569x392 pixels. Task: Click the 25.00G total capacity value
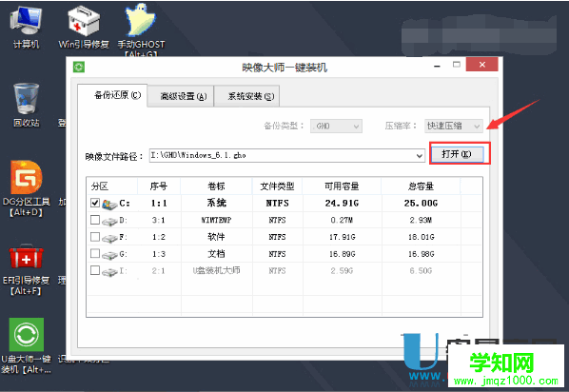coord(421,204)
